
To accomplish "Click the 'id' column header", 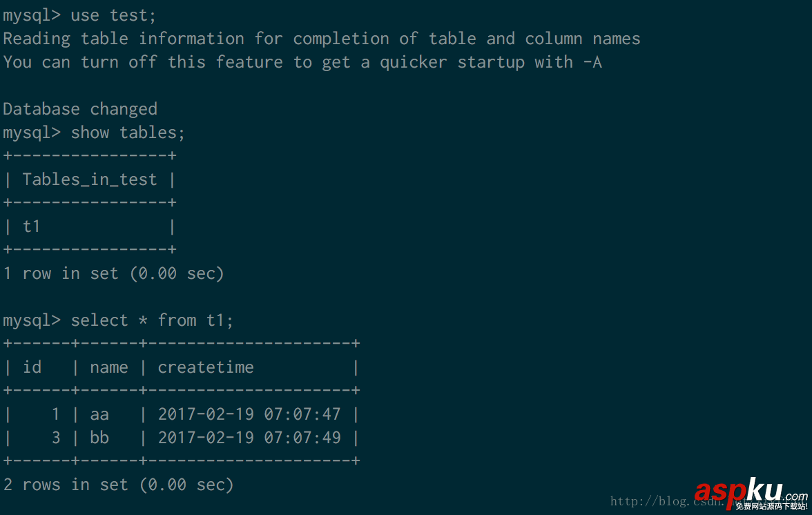I will (x=32, y=367).
